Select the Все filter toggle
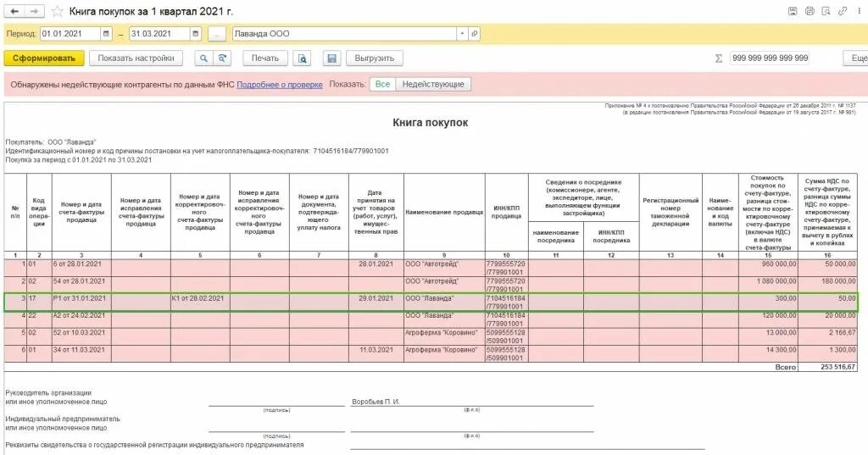 (x=382, y=84)
